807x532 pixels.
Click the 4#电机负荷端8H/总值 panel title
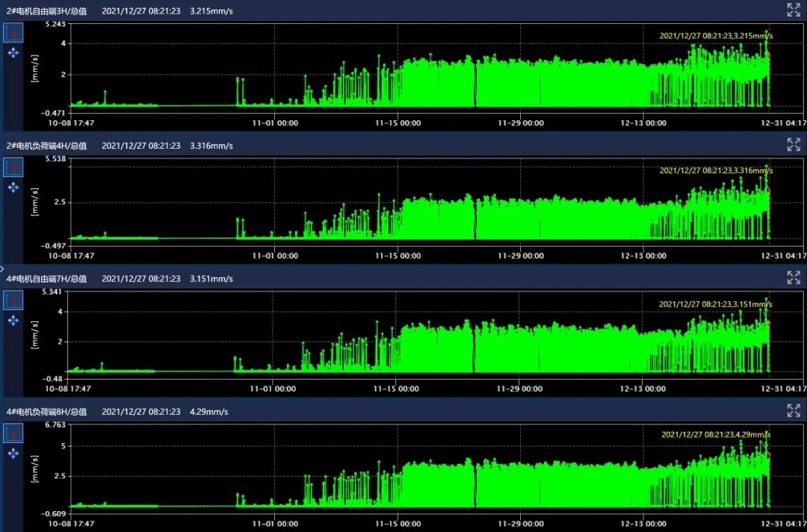click(46, 412)
